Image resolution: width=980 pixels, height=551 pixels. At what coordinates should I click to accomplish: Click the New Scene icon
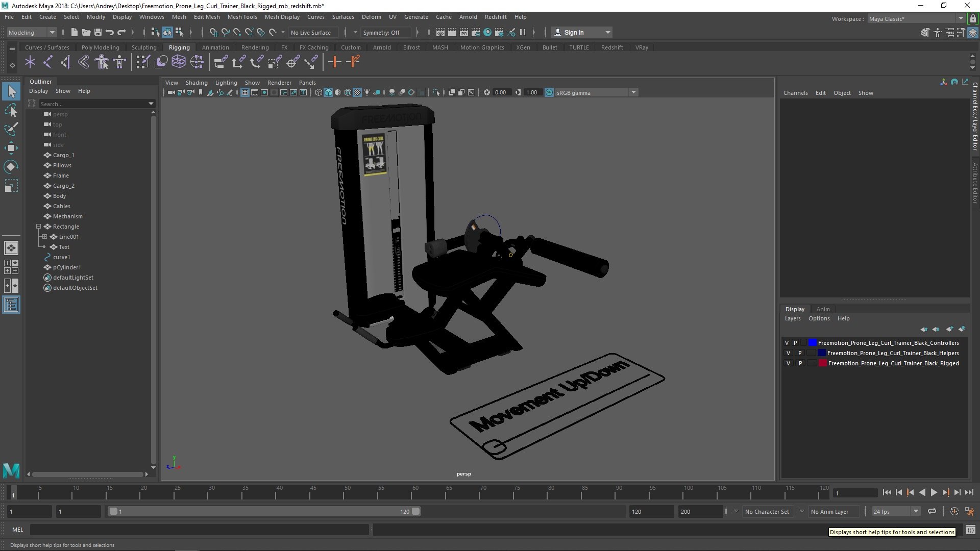point(74,32)
